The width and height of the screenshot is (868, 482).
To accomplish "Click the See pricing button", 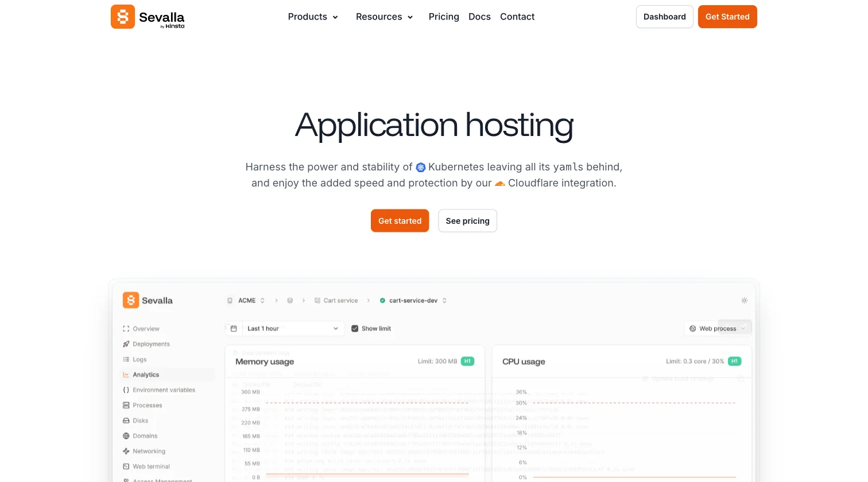I will pyautogui.click(x=468, y=221).
